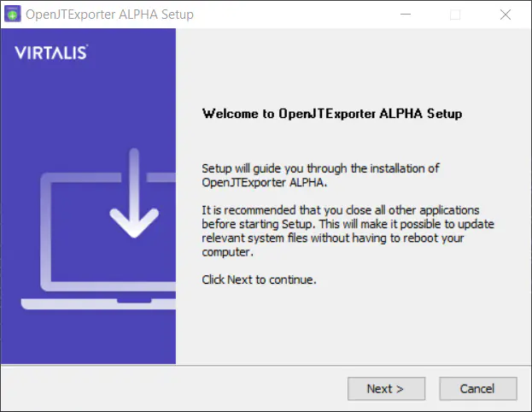
Task: Click the Next > button
Action: (386, 389)
